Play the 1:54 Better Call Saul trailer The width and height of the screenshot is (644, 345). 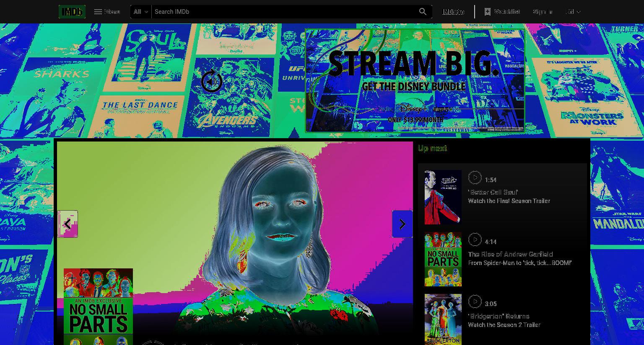point(475,178)
